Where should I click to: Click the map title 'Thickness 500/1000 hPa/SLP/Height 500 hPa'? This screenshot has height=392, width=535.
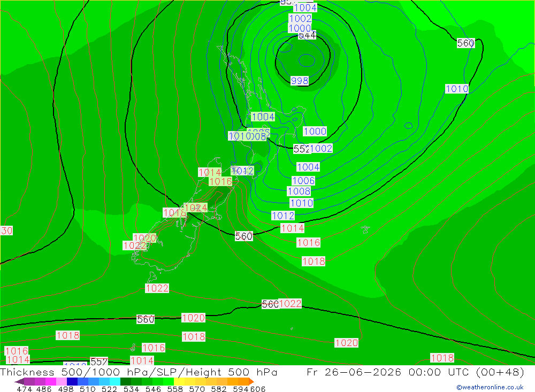(139, 372)
